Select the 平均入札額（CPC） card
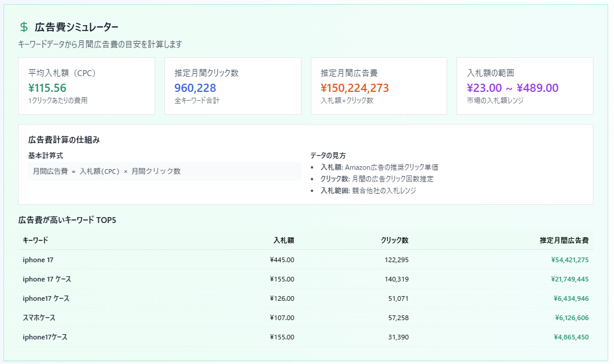 (87, 86)
